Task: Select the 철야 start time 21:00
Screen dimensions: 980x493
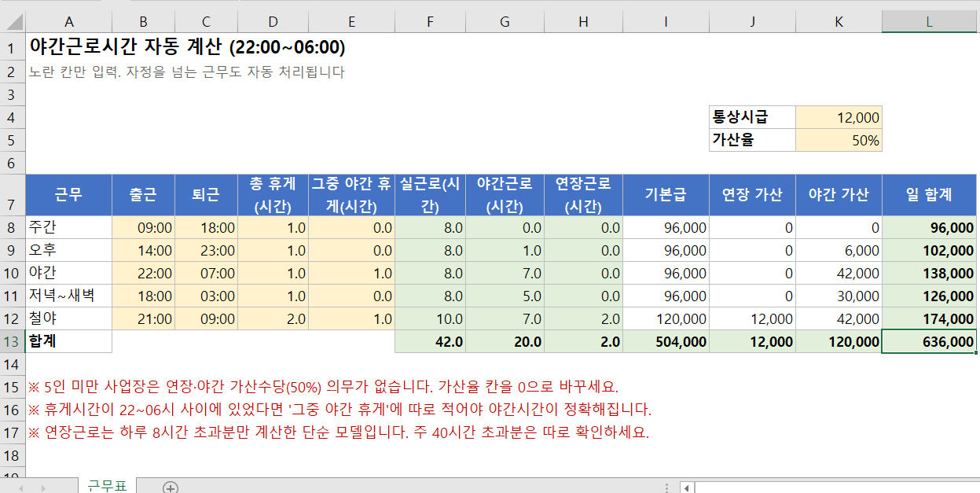Action: click(x=144, y=319)
